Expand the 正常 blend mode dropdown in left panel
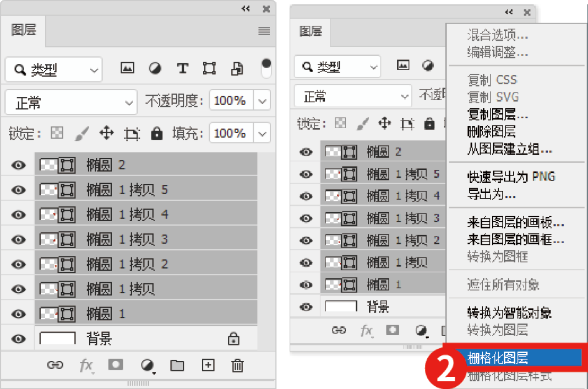The image size is (588, 389). (71, 102)
